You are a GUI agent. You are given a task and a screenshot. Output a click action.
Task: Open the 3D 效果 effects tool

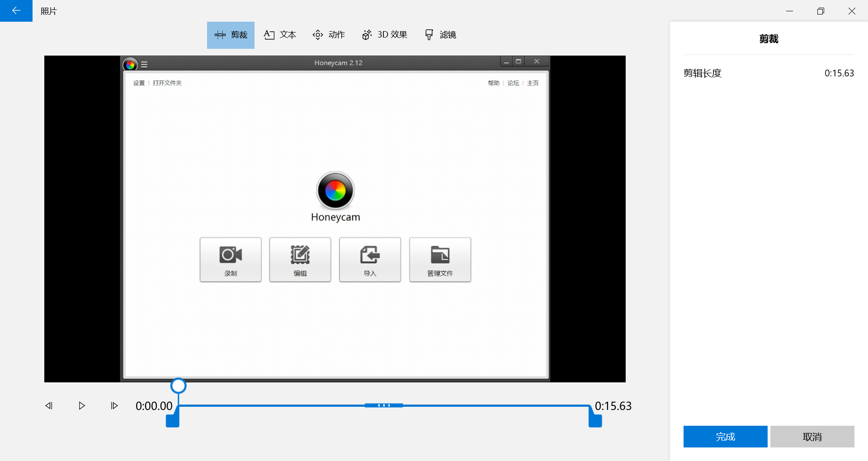pos(385,35)
